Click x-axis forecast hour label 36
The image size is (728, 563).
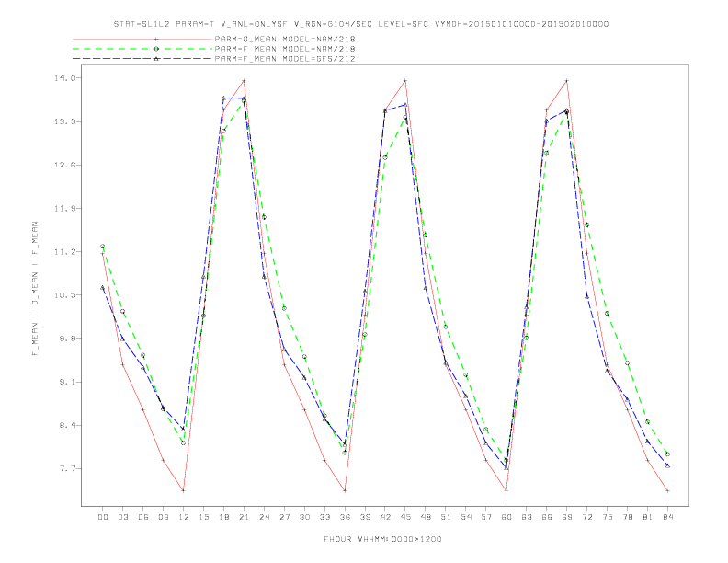click(x=345, y=517)
